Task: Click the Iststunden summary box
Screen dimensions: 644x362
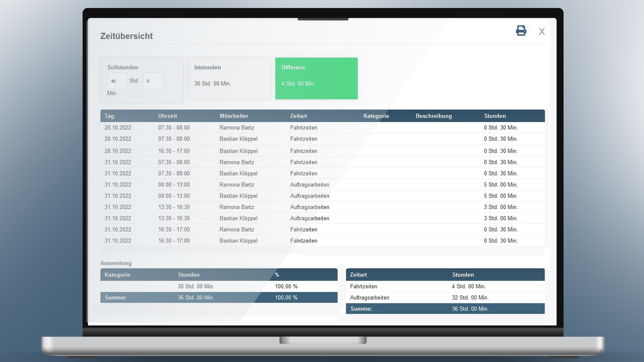Action: 229,78
